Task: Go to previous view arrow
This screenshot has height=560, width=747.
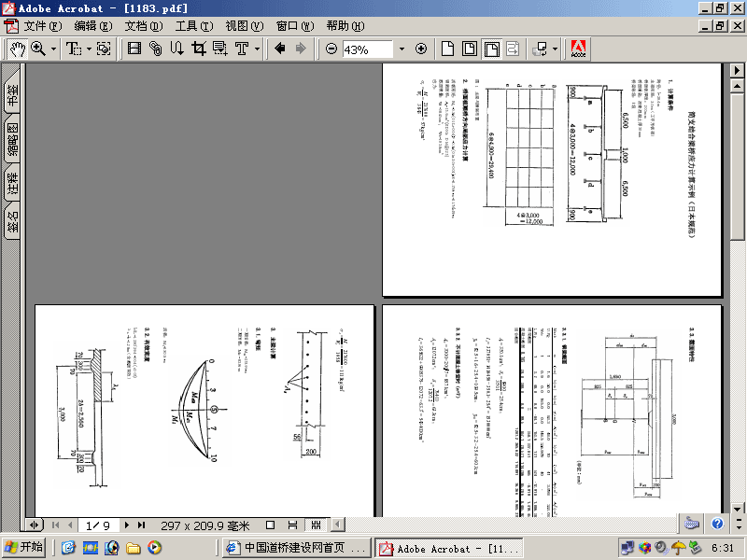Action: click(280, 49)
